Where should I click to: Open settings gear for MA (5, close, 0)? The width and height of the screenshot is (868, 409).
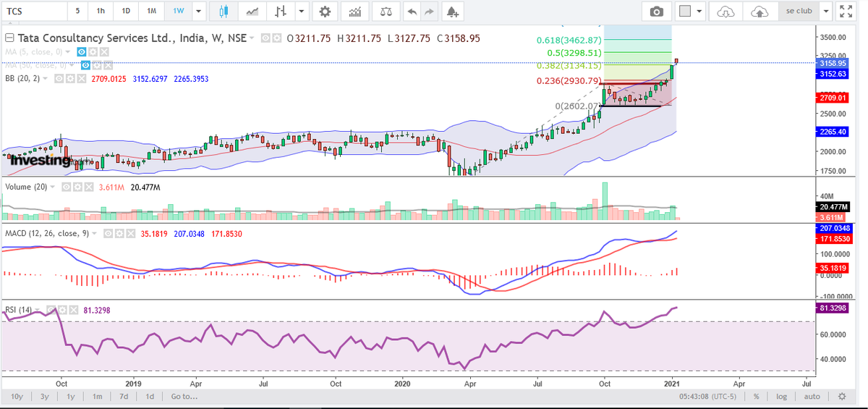93,52
